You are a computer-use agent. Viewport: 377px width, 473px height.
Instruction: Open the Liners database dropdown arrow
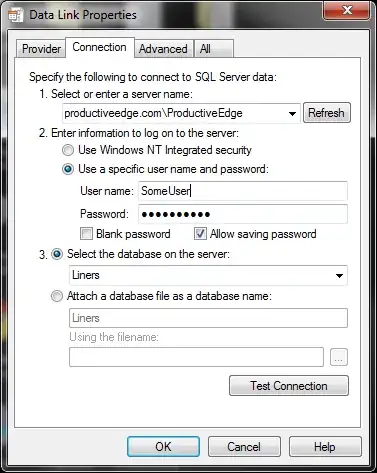(339, 276)
